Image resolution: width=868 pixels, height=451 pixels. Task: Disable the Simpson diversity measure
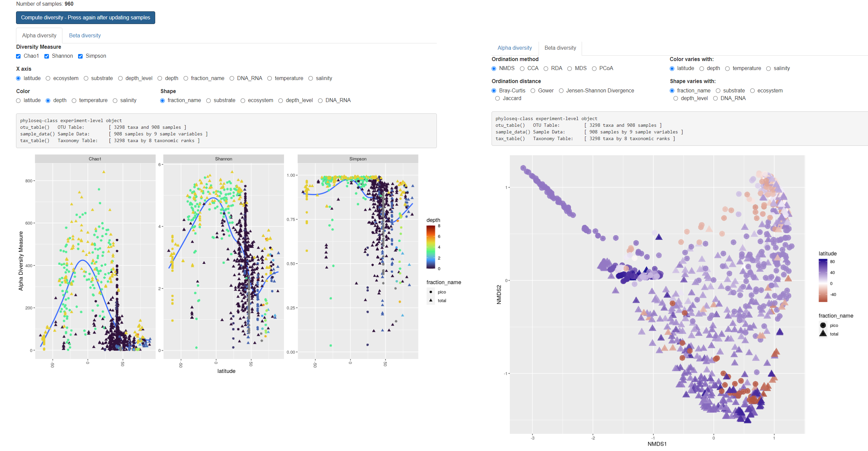80,56
